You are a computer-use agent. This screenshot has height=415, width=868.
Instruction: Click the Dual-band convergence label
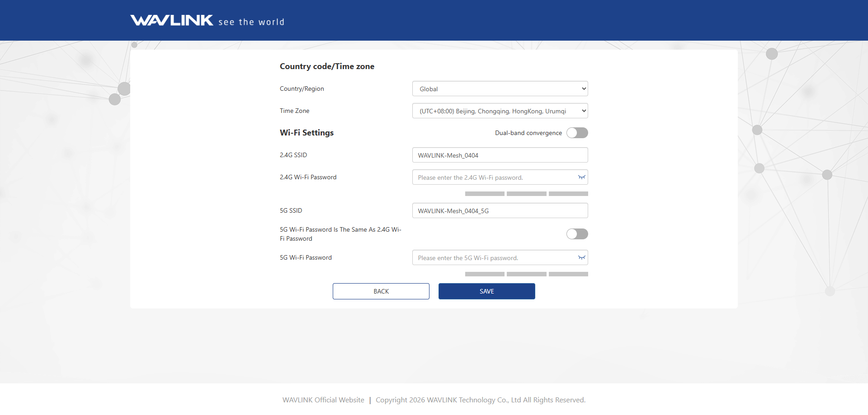tap(528, 133)
